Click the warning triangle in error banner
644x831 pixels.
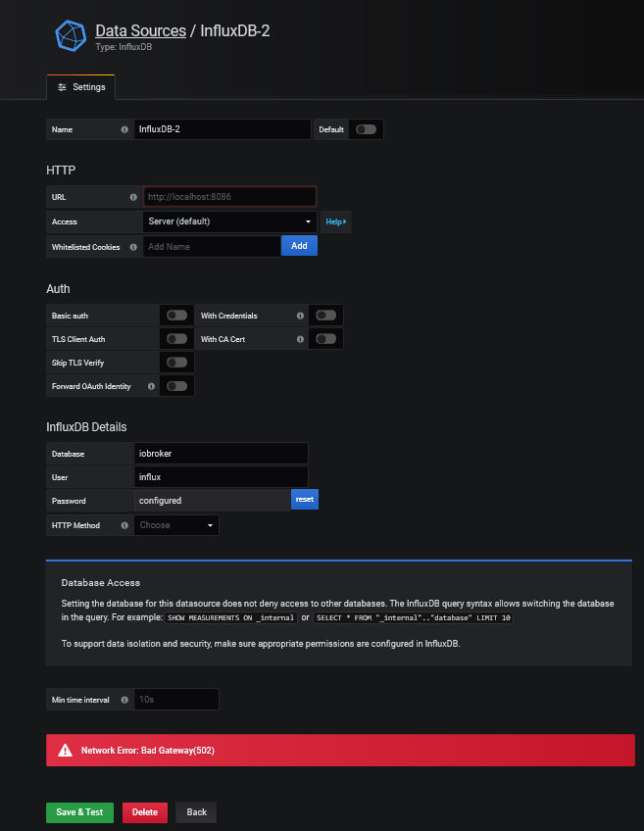click(66, 750)
